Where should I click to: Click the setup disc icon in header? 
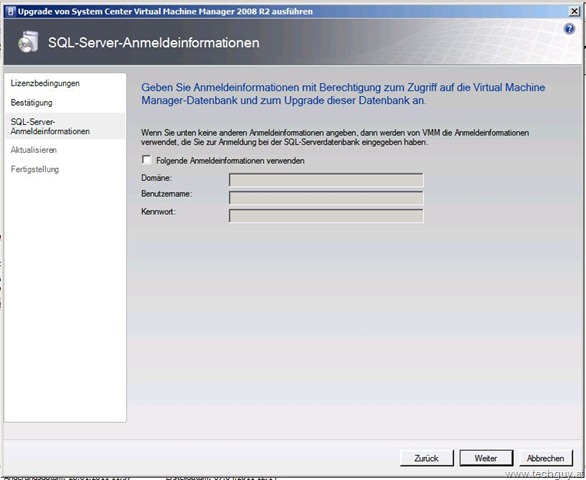28,41
